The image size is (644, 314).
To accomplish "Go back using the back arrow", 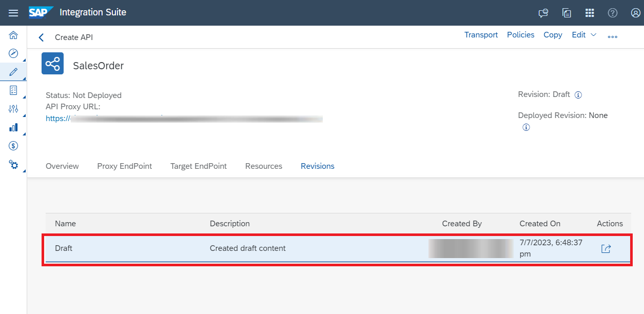I will (42, 37).
